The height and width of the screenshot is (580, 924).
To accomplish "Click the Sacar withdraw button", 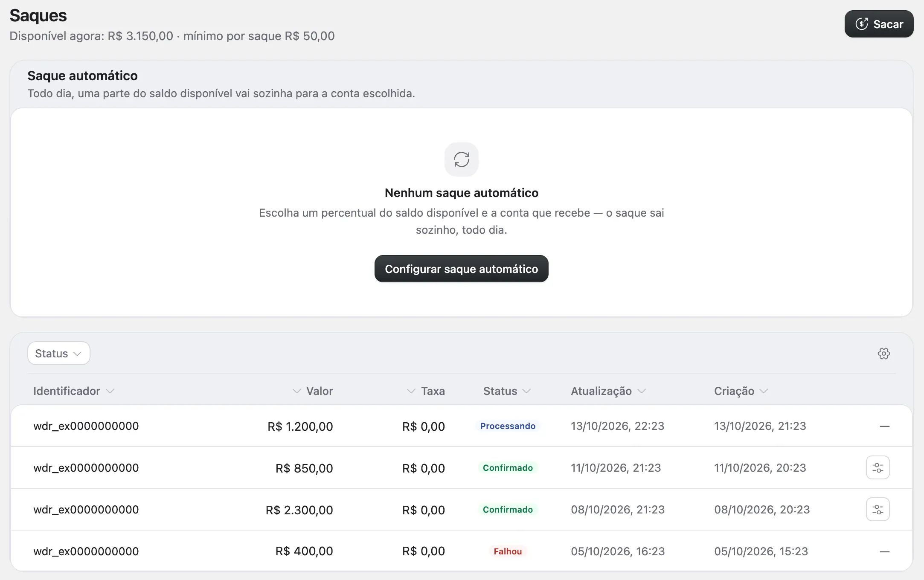I will [879, 24].
